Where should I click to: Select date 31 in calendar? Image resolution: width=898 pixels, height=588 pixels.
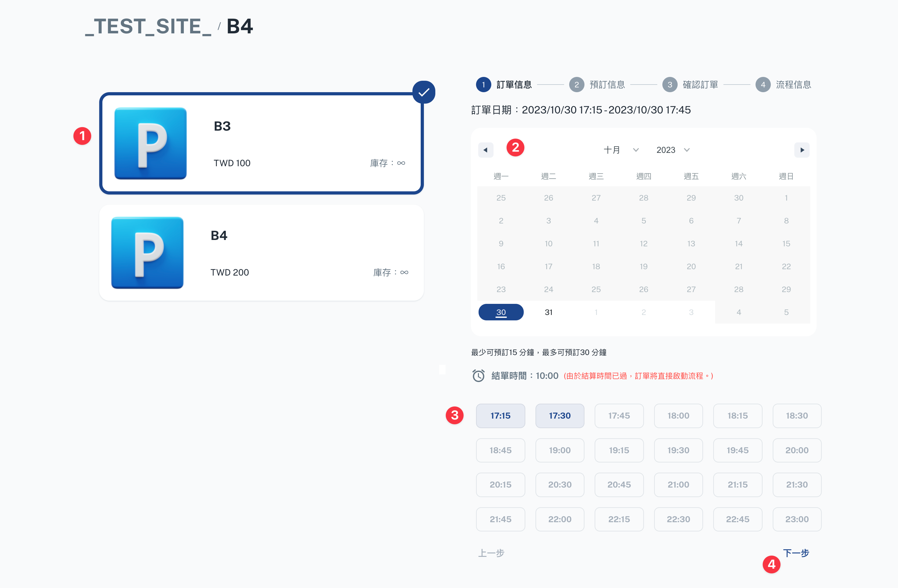pyautogui.click(x=549, y=312)
